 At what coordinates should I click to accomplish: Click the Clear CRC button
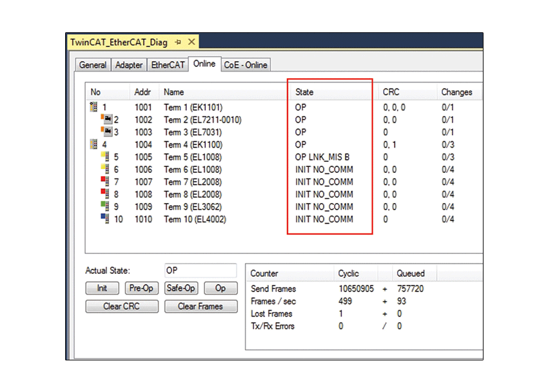pyautogui.click(x=122, y=306)
